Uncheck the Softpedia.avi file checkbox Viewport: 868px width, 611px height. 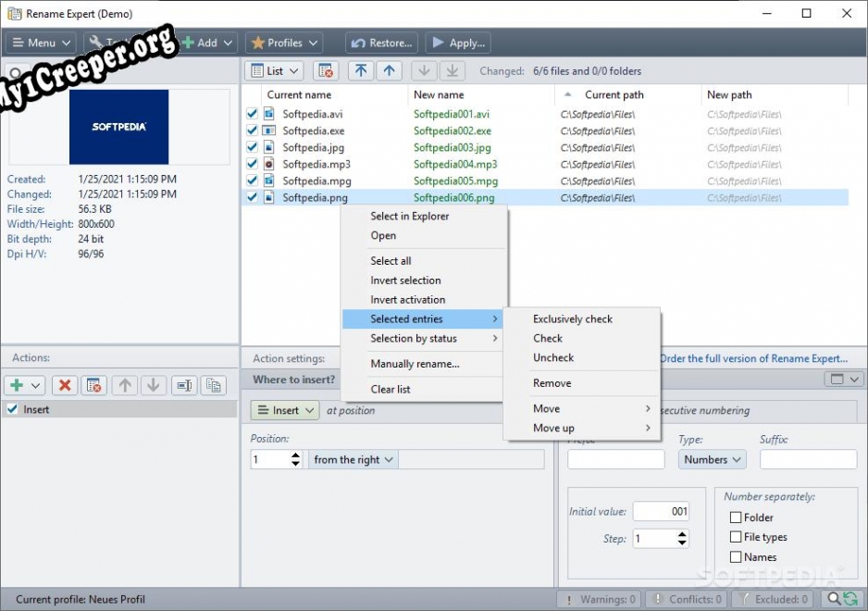click(x=252, y=114)
